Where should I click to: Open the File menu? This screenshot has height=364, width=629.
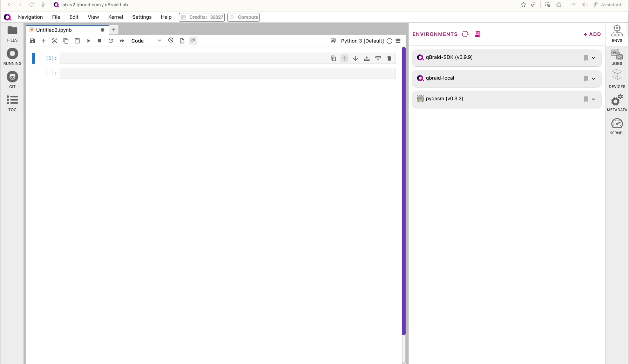pos(56,17)
